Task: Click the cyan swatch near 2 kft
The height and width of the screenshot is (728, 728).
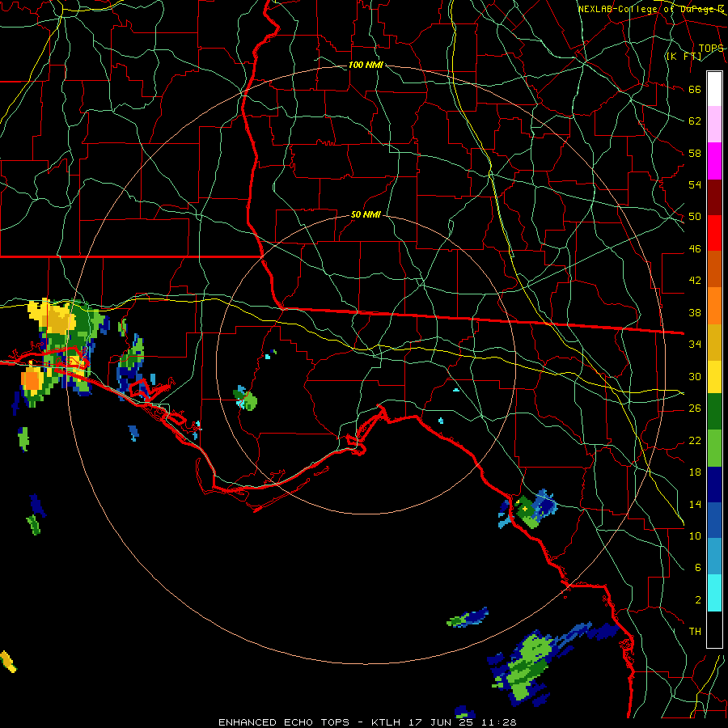Action: pos(714,593)
